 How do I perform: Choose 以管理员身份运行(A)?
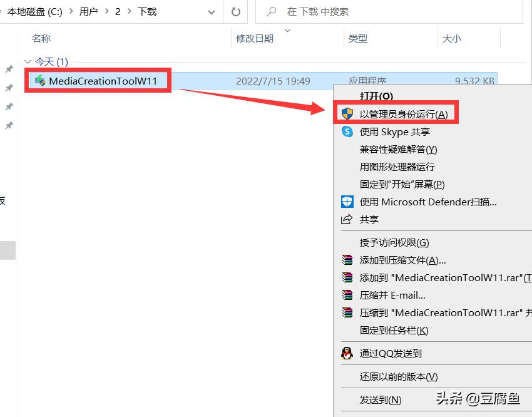[x=404, y=114]
